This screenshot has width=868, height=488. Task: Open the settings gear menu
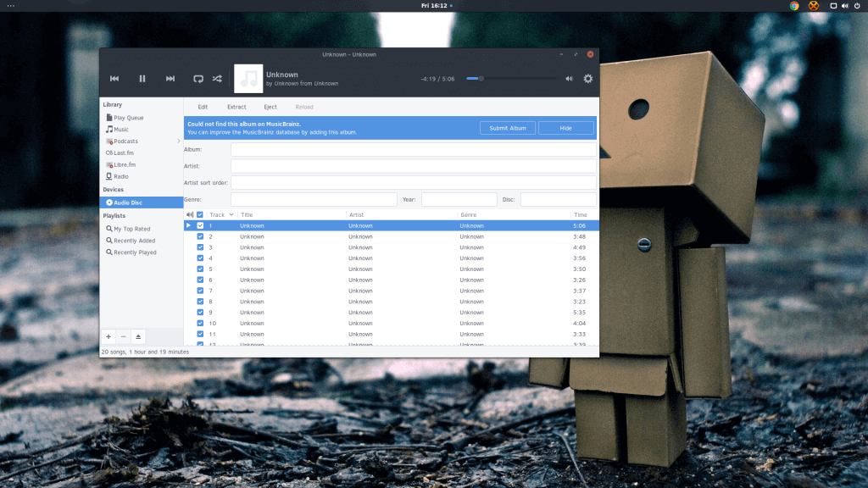point(587,79)
